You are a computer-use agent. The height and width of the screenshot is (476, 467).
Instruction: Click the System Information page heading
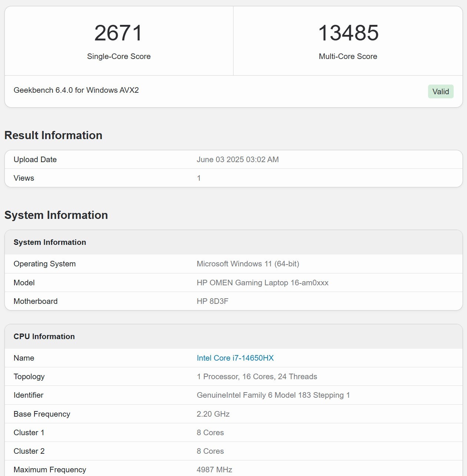[x=56, y=215]
